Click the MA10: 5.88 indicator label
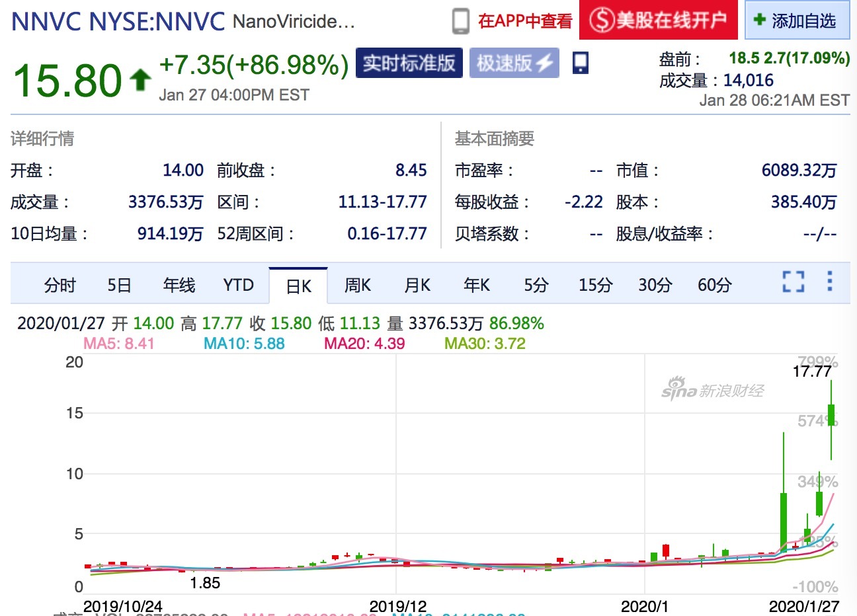This screenshot has height=616, width=857. pos(244,344)
